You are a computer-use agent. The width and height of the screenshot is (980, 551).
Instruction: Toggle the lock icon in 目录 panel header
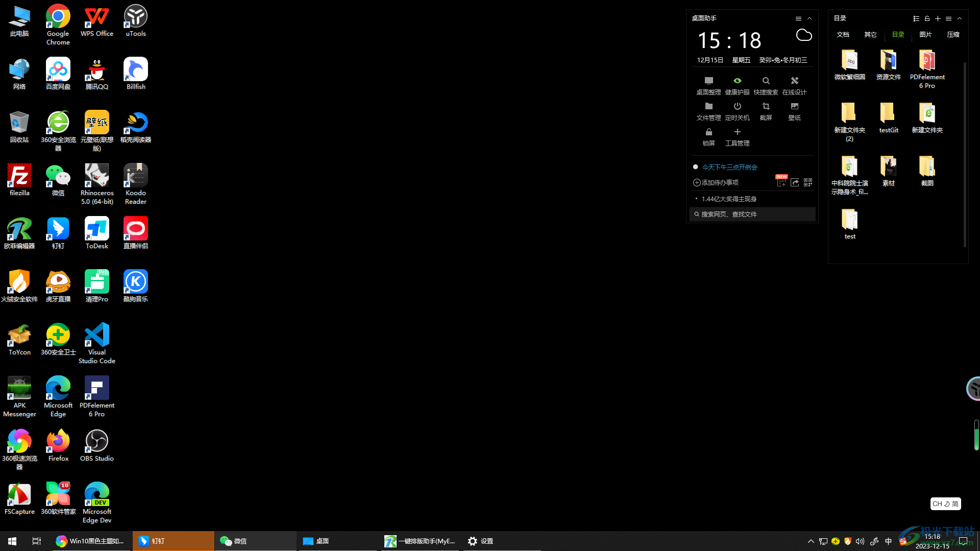(x=927, y=18)
